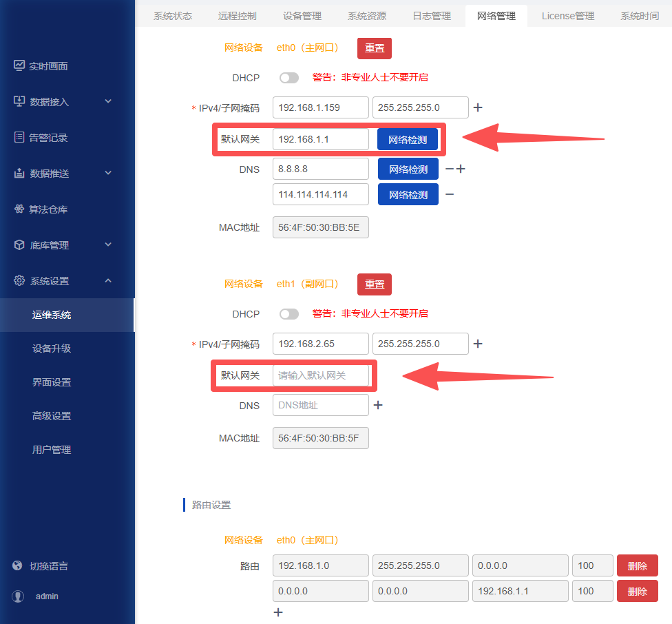The width and height of the screenshot is (672, 624).
Task: Open 设备升级 in the sidebar
Action: coord(52,349)
